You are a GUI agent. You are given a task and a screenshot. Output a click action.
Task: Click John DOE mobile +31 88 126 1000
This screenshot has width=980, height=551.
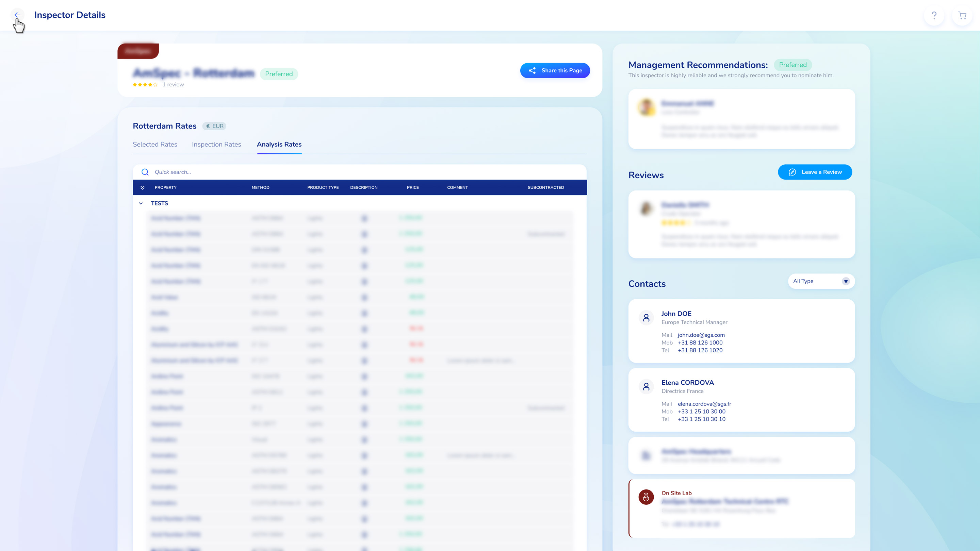[700, 343]
